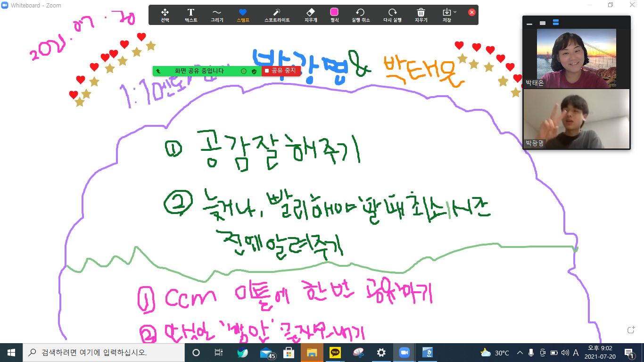Choose the 텍스트 (Text) tool
Screen dimensions: 644x362
click(191, 14)
